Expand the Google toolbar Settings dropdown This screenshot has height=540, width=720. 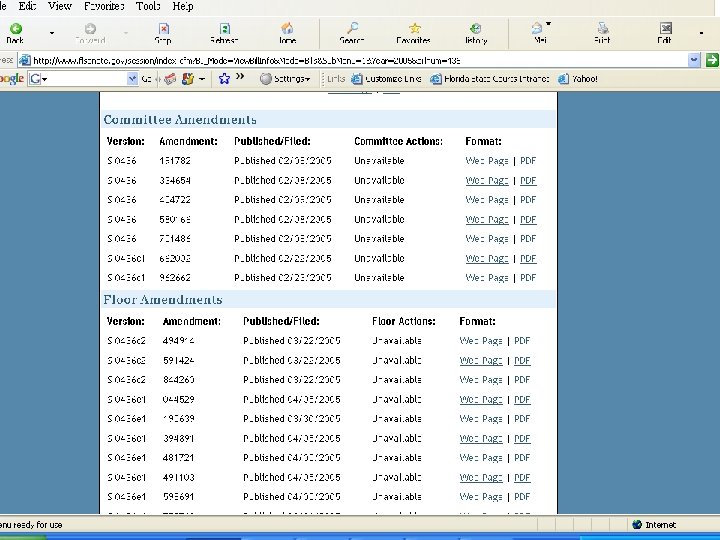[x=290, y=78]
